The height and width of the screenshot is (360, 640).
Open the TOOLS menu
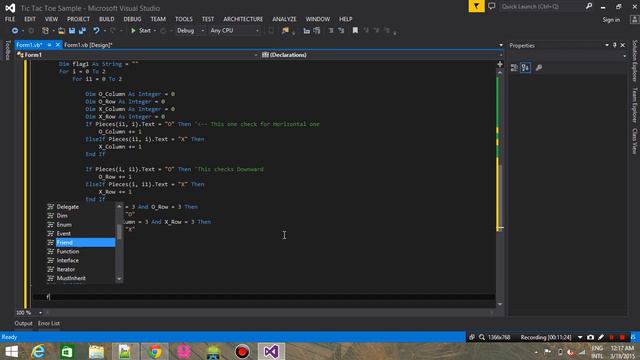coord(184,19)
